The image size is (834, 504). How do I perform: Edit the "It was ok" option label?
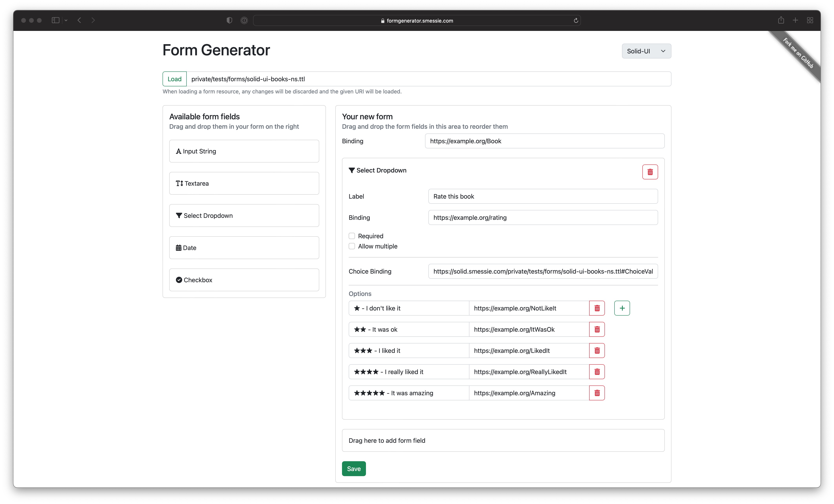click(409, 330)
